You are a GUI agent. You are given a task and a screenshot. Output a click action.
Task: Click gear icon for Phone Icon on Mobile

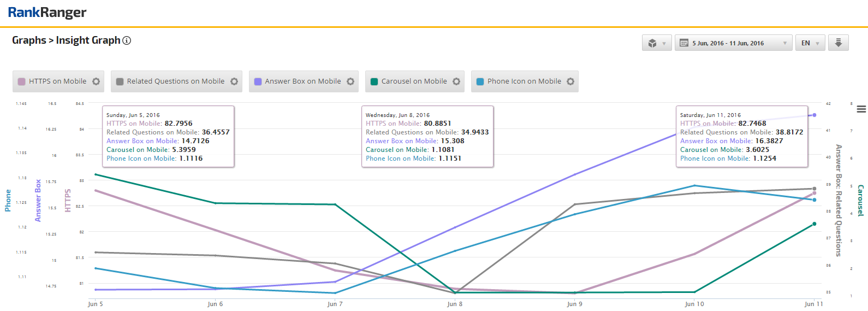point(570,81)
